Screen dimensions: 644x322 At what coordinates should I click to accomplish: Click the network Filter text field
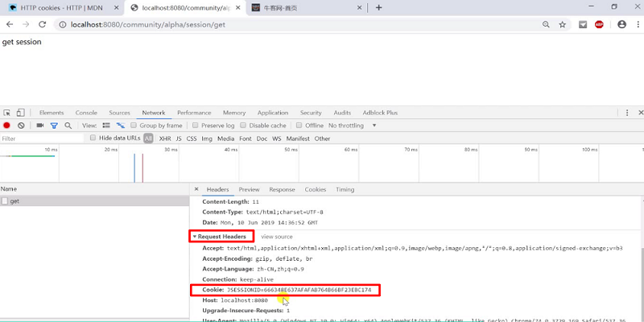coord(42,138)
